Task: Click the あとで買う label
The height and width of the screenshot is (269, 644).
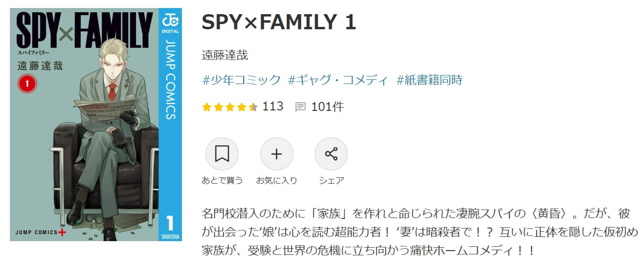Action: coord(222,180)
